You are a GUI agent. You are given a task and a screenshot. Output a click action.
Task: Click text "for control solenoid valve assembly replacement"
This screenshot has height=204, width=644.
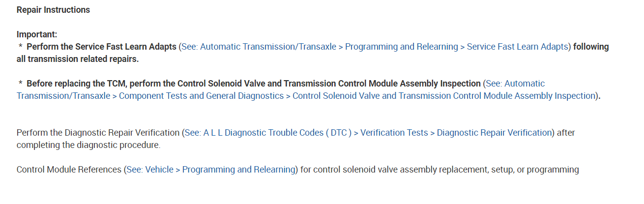click(398, 170)
